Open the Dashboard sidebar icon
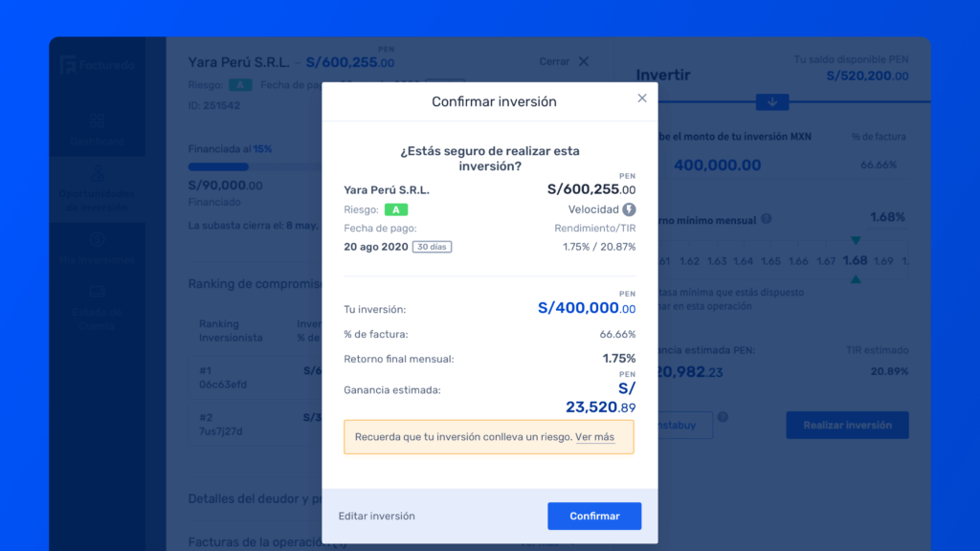Image resolution: width=980 pixels, height=551 pixels. [x=97, y=121]
